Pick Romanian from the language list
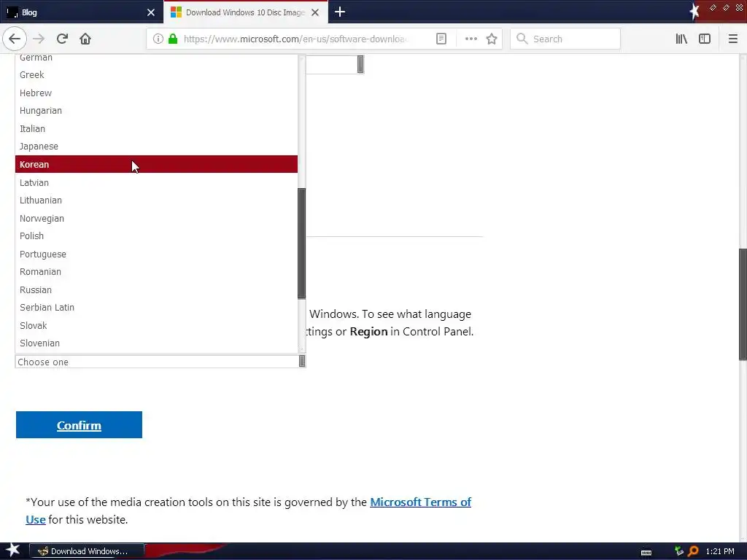 [156, 271]
